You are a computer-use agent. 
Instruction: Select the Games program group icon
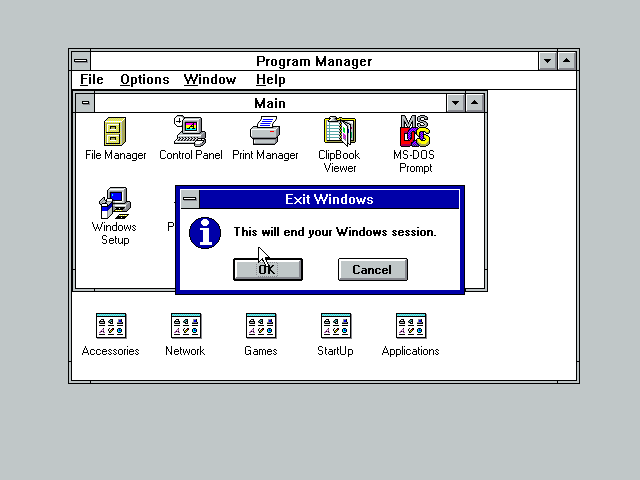click(x=261, y=326)
